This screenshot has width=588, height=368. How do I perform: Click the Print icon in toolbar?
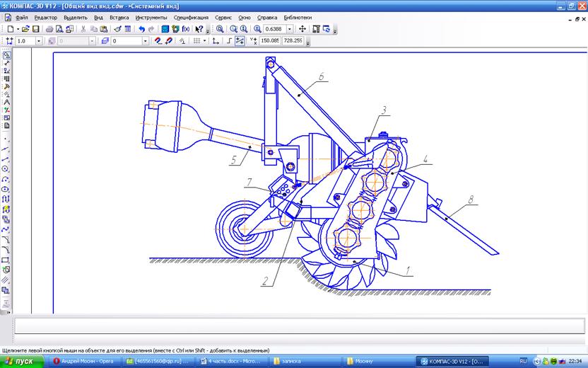pos(49,29)
